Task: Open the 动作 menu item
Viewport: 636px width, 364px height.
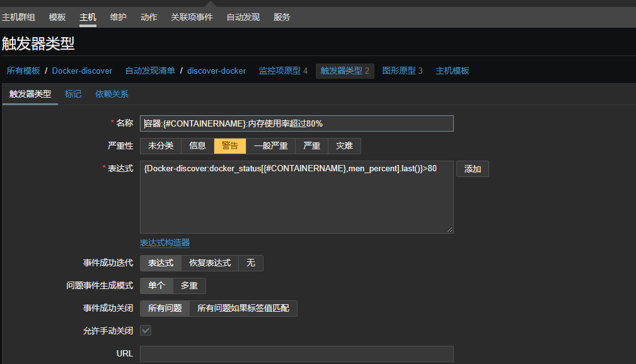Action: [149, 17]
